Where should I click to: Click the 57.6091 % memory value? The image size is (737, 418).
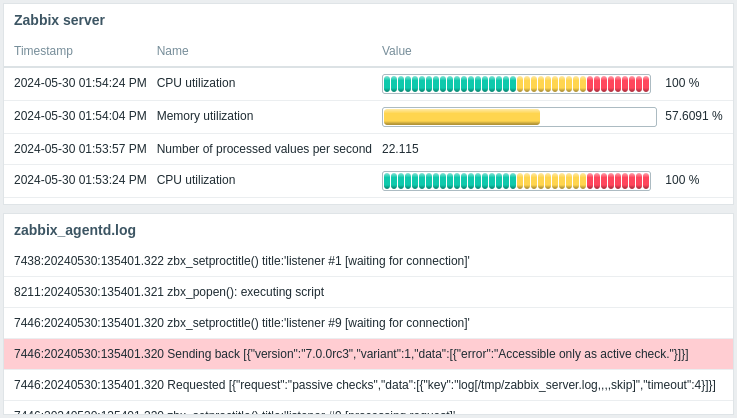click(x=694, y=116)
